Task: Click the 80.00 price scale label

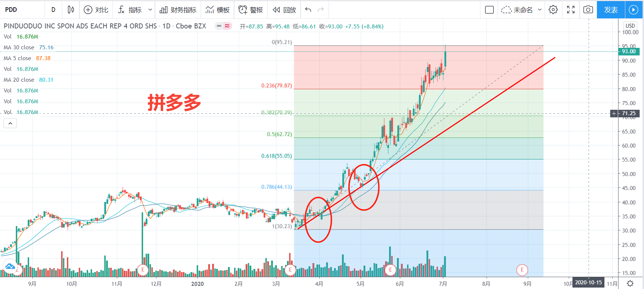Action: (x=629, y=89)
